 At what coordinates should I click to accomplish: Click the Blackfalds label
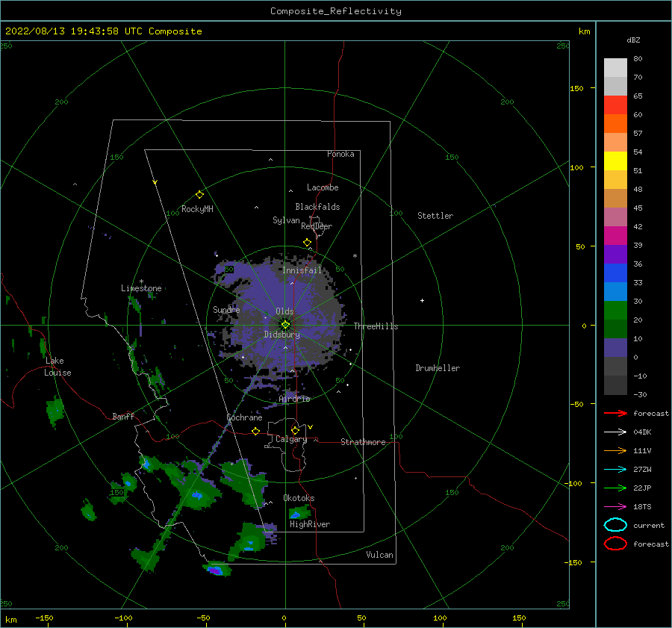click(x=317, y=207)
